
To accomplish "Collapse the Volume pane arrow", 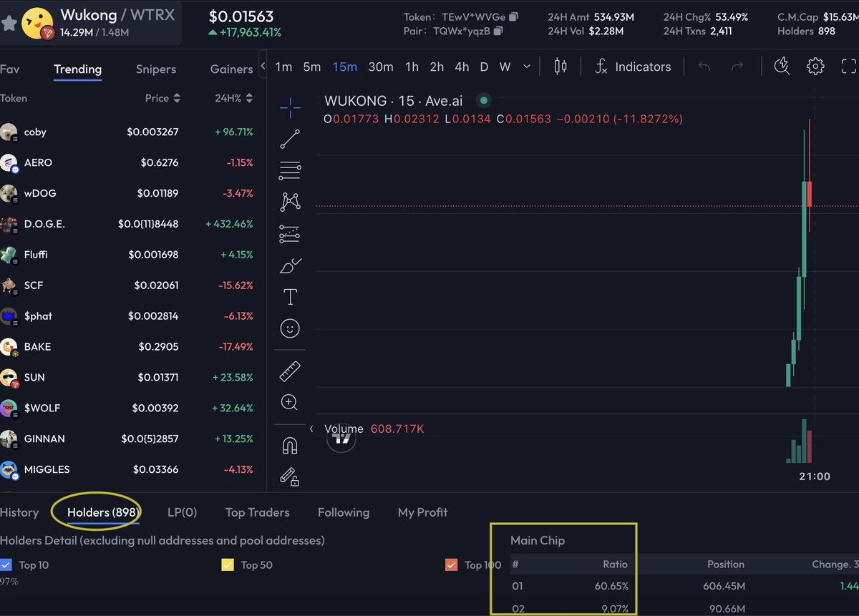I will pyautogui.click(x=311, y=429).
